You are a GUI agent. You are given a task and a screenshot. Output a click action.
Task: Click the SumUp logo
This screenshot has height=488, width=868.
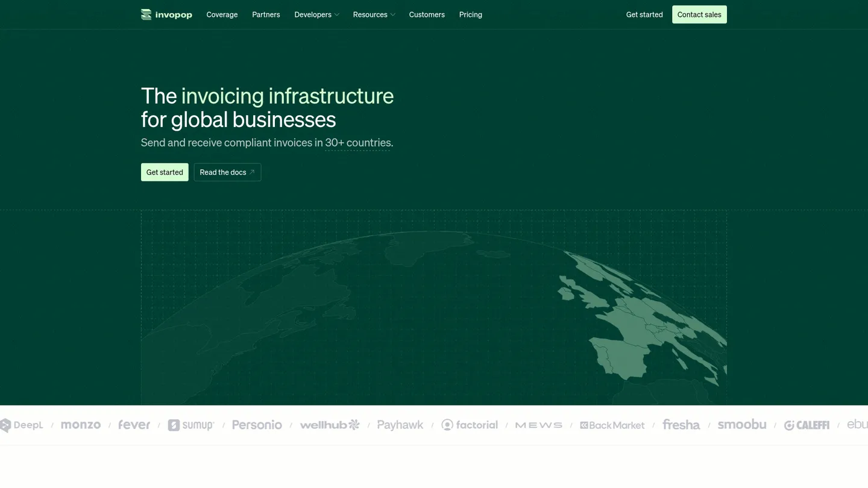point(191,425)
